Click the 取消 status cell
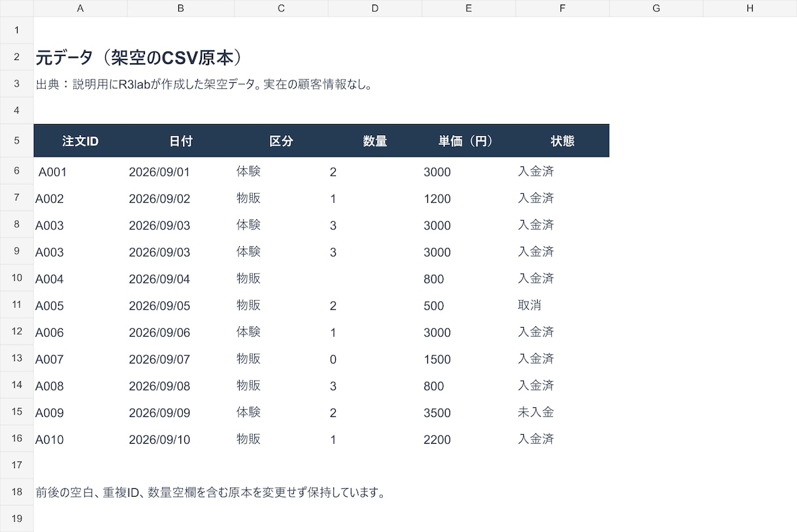Image resolution: width=797 pixels, height=532 pixels. tap(562, 305)
